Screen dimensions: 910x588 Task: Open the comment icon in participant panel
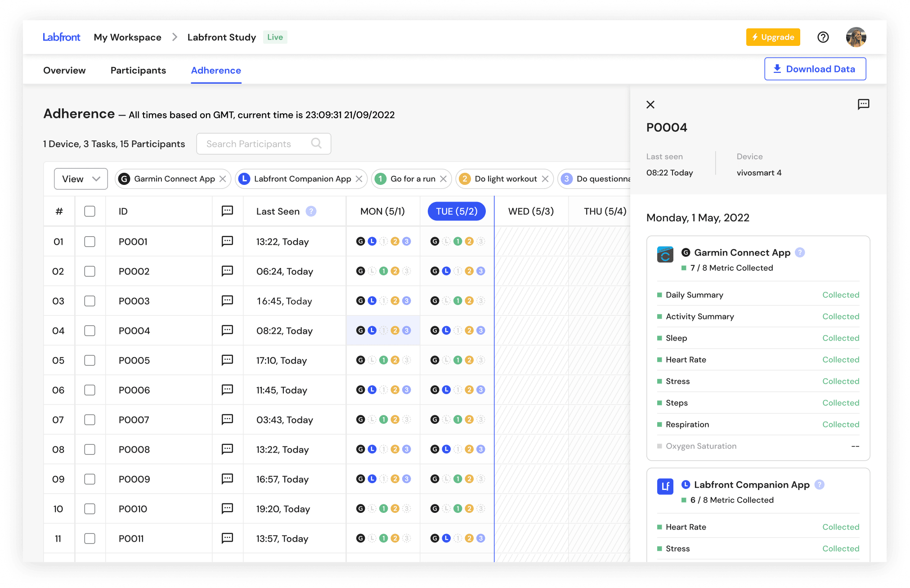863,104
